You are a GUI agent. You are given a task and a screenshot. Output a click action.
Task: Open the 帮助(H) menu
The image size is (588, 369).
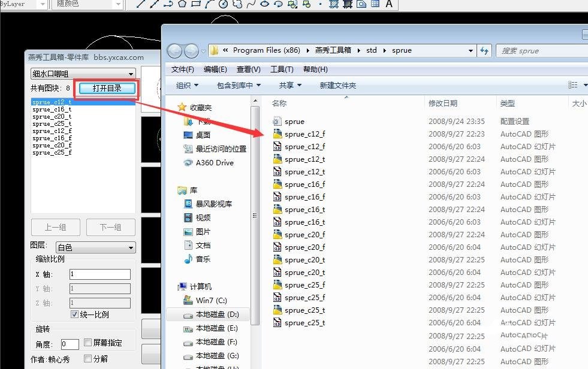(315, 69)
